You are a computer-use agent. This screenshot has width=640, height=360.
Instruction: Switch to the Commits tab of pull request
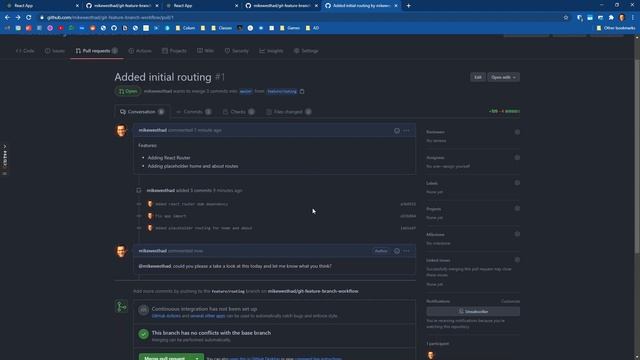(x=194, y=112)
